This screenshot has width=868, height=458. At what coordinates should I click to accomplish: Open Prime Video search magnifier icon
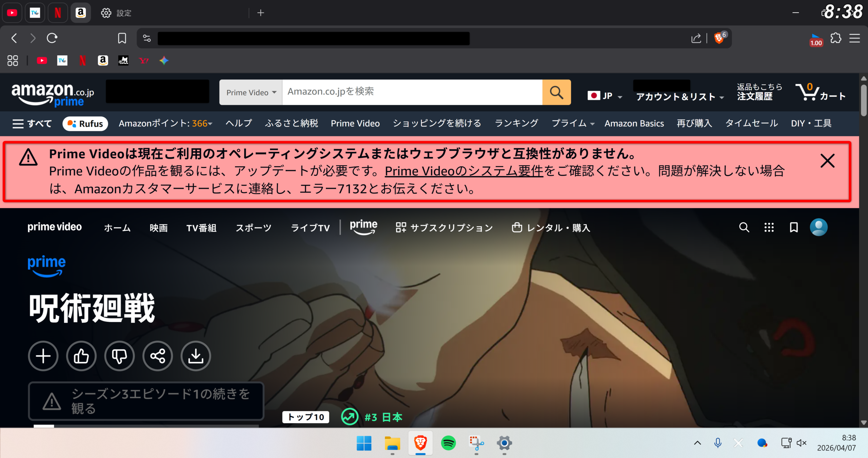(744, 227)
